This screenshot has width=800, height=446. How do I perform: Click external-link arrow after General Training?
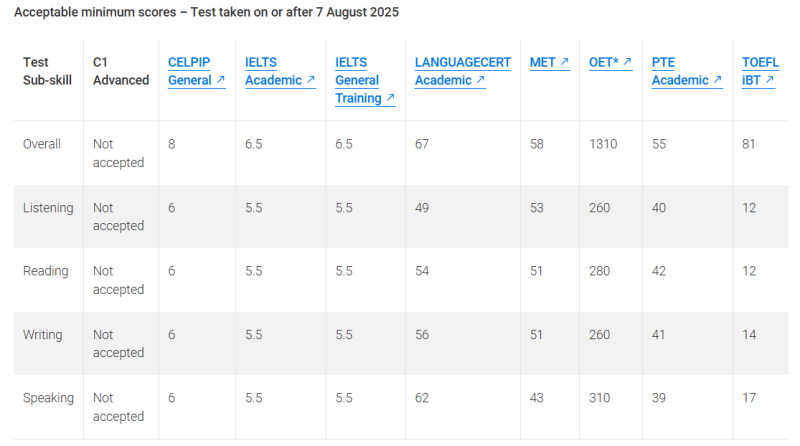pos(390,97)
